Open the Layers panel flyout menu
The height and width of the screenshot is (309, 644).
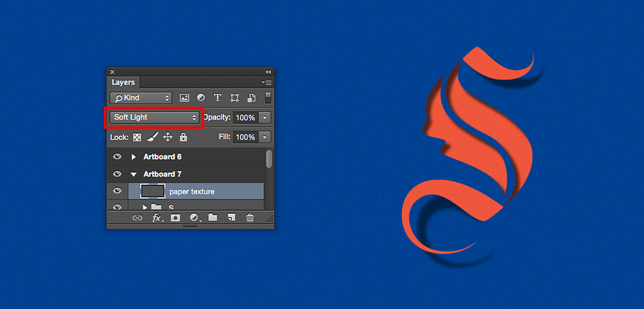click(x=267, y=83)
